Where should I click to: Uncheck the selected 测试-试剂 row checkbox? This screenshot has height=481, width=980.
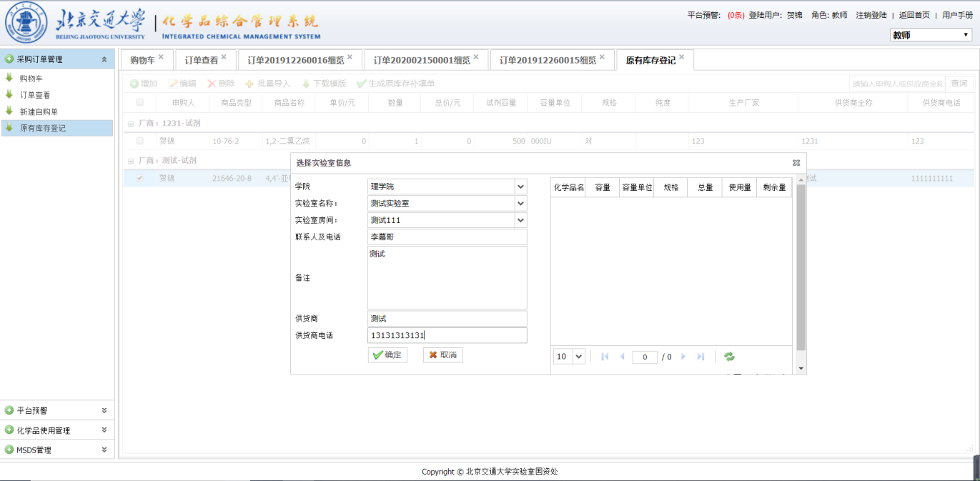tap(140, 178)
